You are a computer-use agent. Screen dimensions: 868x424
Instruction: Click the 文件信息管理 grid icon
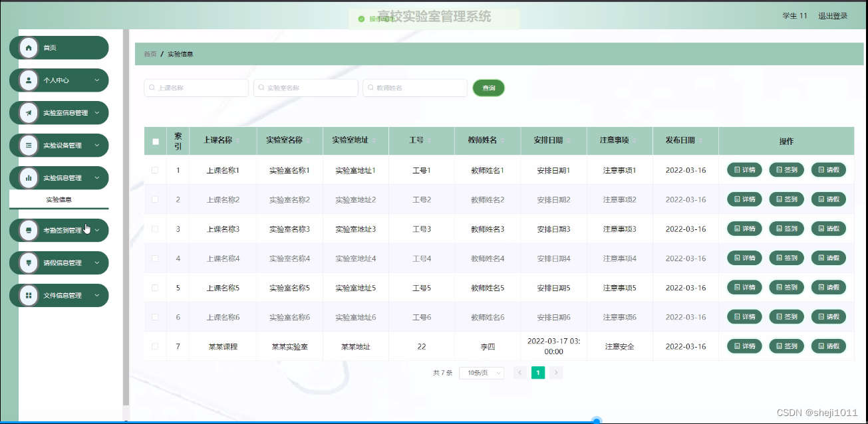pos(27,295)
